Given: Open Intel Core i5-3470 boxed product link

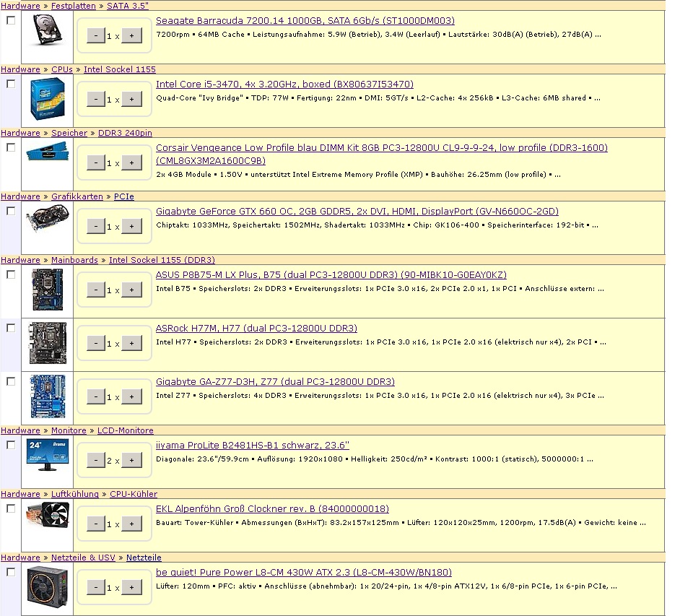Looking at the screenshot, I should pyautogui.click(x=284, y=84).
